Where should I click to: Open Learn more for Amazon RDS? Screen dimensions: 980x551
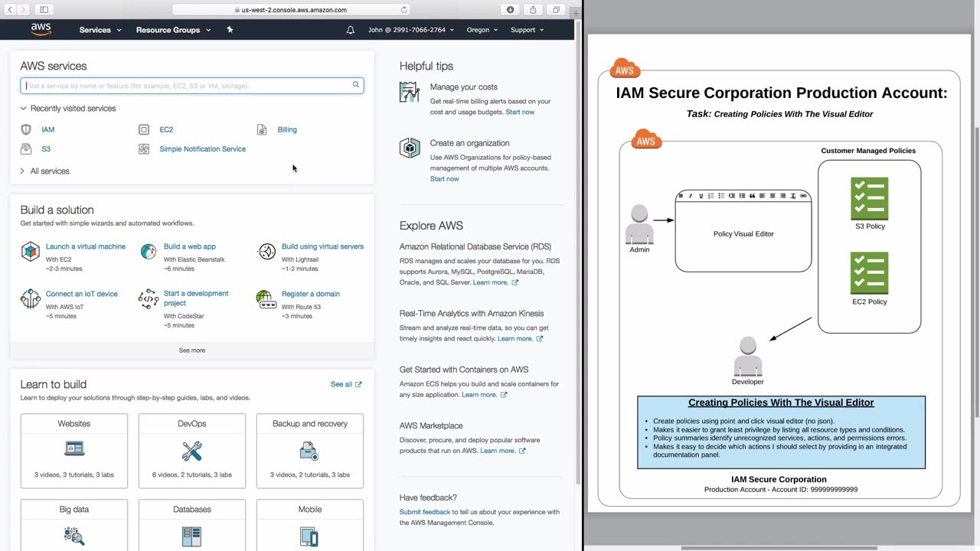495,282
